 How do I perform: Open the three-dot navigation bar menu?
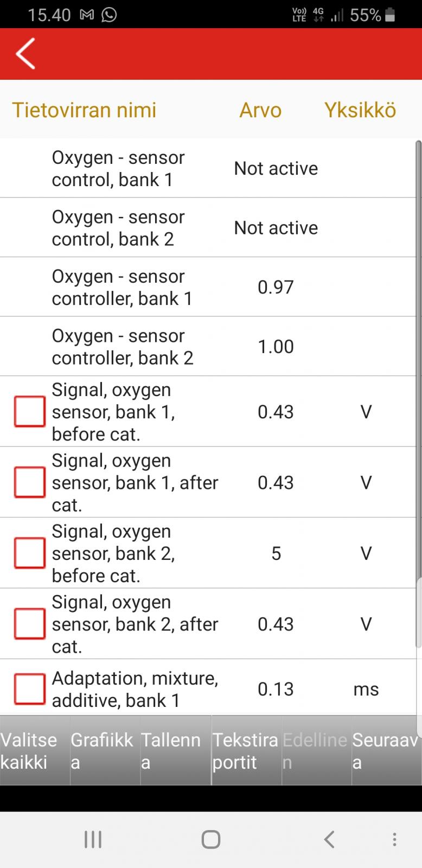pyautogui.click(x=394, y=839)
